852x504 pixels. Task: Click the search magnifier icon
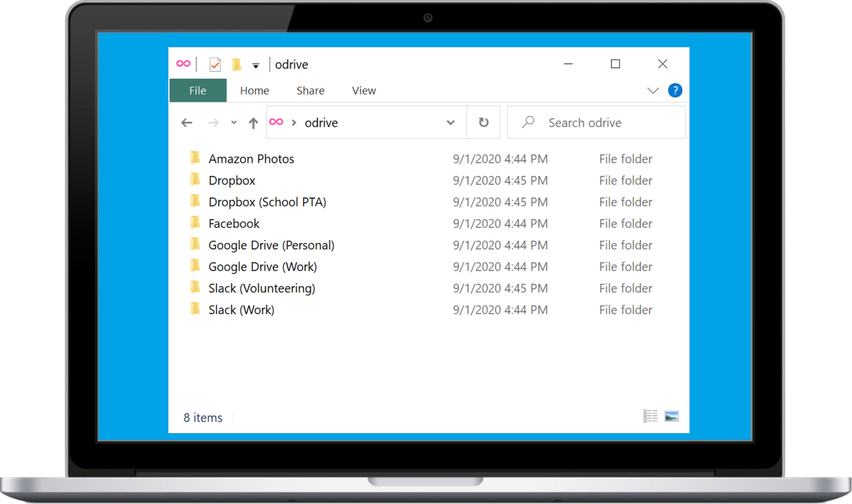click(x=528, y=122)
